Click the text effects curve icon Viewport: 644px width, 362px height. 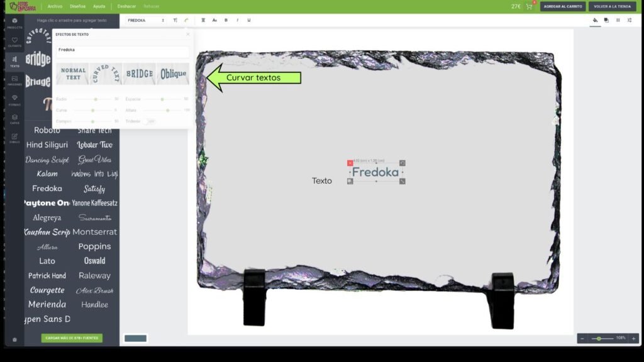[x=186, y=20]
